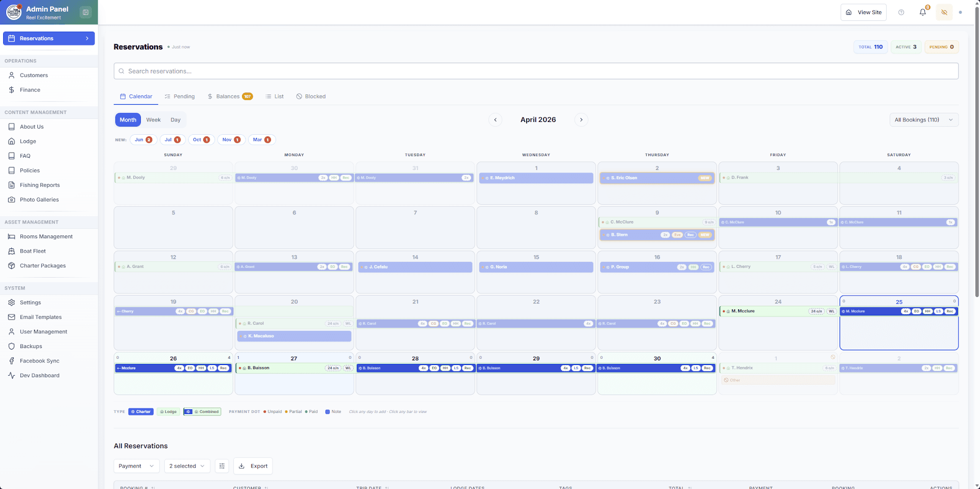The image size is (980, 489).
Task: Click the Photo Galleries camera icon
Action: 11,200
